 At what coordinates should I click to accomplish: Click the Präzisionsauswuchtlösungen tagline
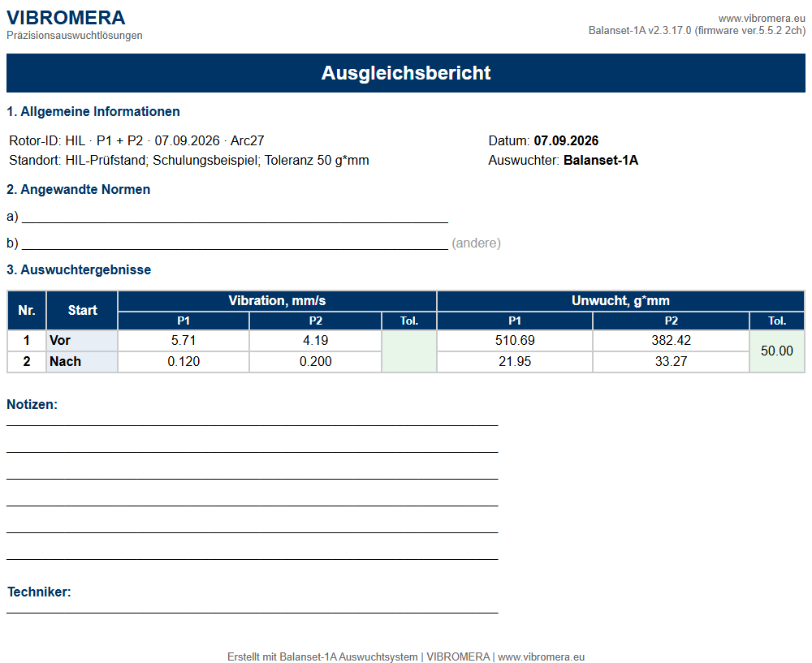pos(75,35)
